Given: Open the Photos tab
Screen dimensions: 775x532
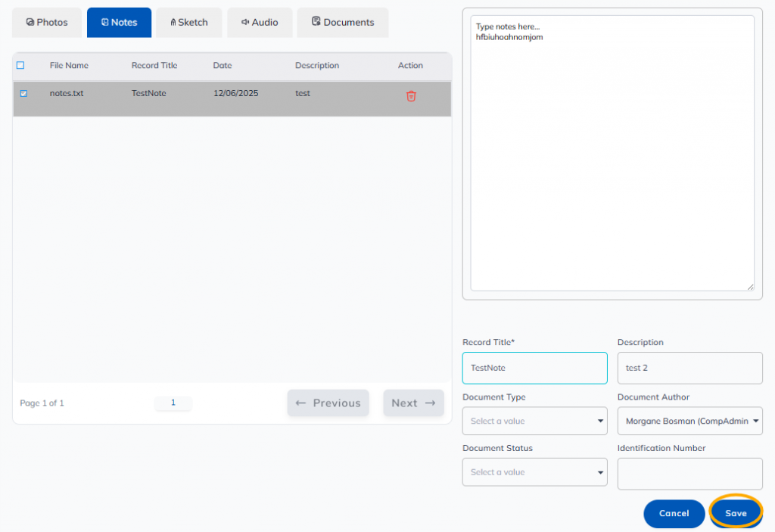Looking at the screenshot, I should 47,23.
